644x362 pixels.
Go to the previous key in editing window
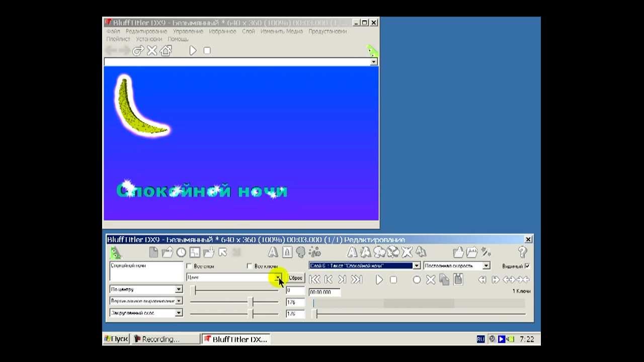(x=329, y=280)
